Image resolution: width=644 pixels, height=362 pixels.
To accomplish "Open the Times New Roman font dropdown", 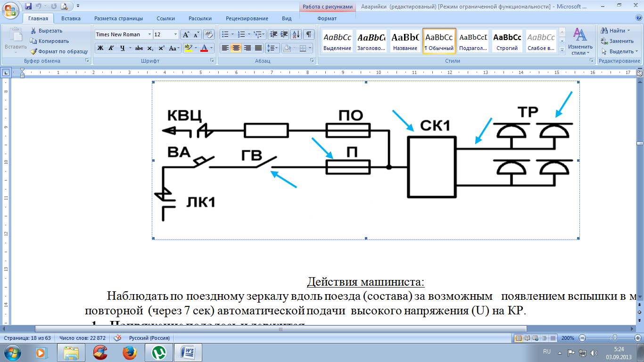I will [x=149, y=34].
